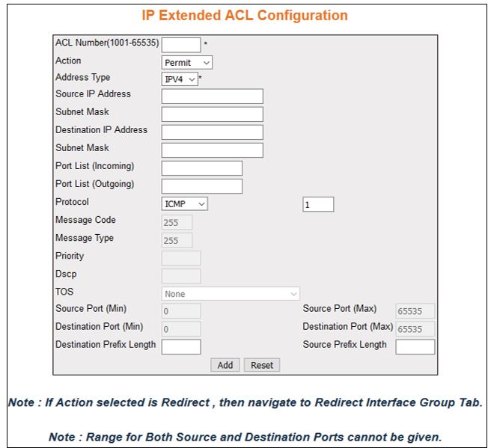Expand the Address Type IPV4 dropdown
488x448 pixels.
coord(180,79)
